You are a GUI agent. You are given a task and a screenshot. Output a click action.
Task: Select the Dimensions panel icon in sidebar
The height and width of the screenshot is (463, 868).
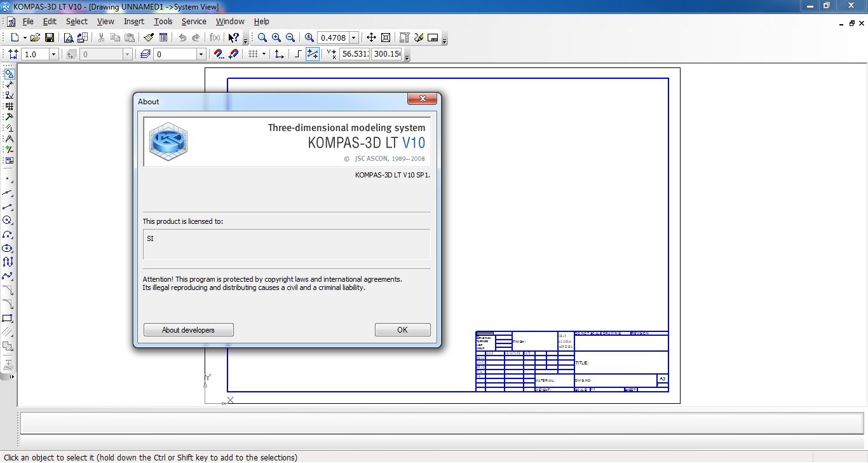9,85
